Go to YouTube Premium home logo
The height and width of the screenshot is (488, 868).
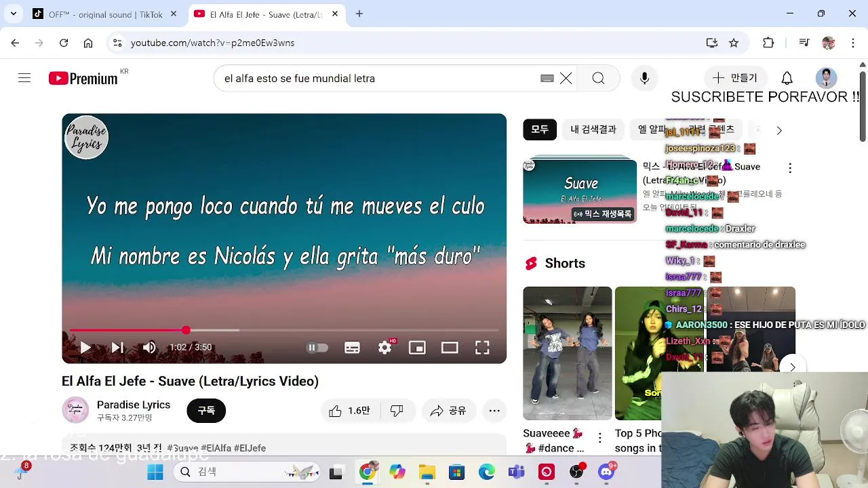click(x=83, y=79)
